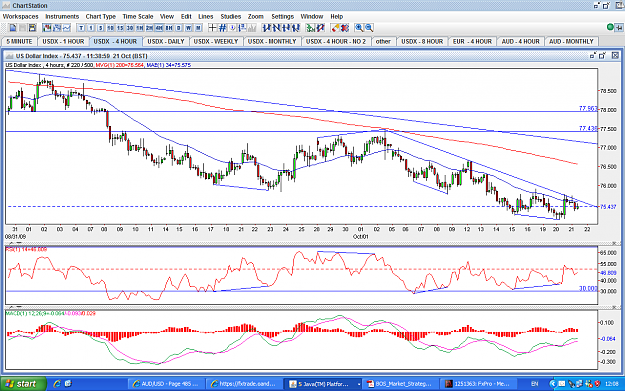Toggle the crosshair cursor tool
The width and height of the screenshot is (625, 391).
[212, 28]
